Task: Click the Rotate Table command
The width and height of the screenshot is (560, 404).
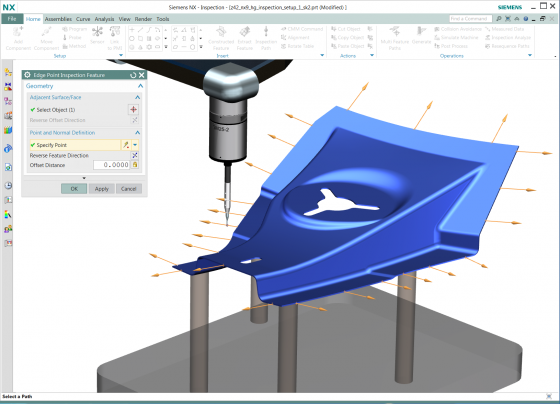Action: tap(297, 46)
